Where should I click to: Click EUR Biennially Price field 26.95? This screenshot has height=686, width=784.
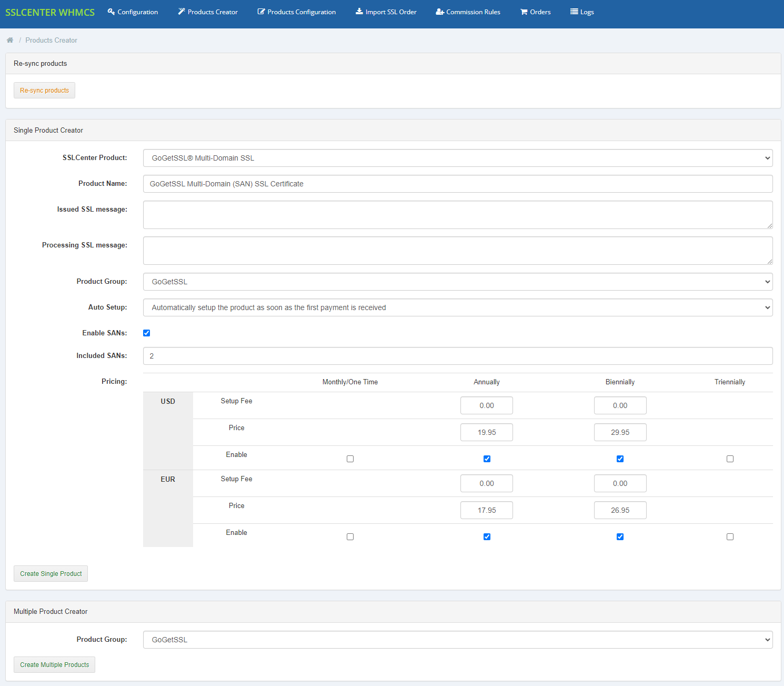620,510
